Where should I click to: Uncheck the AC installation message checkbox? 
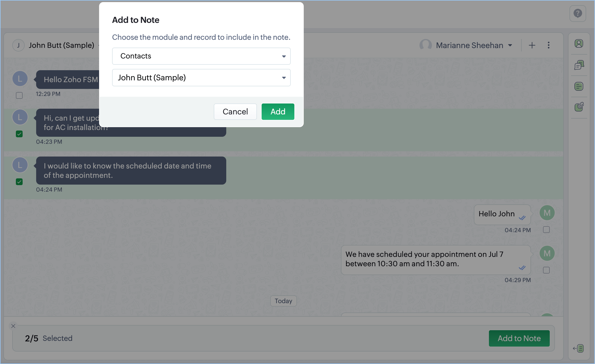[19, 134]
